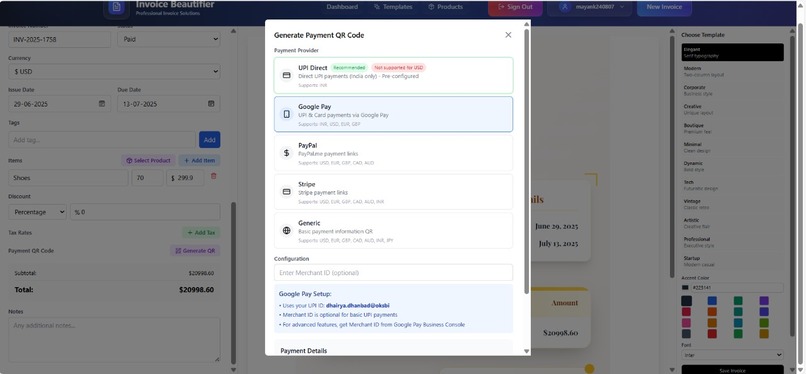Click the Generic globe icon
This screenshot has height=374, width=806.
click(x=287, y=230)
